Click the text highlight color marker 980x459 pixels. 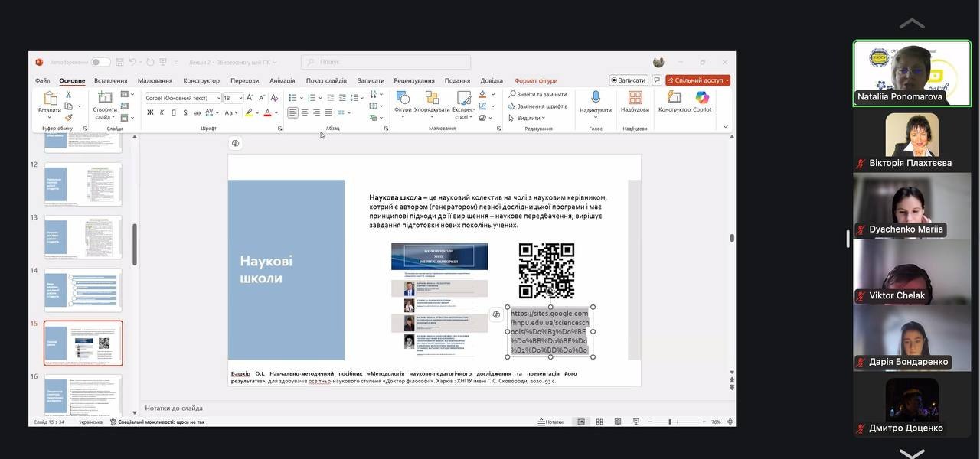(249, 112)
